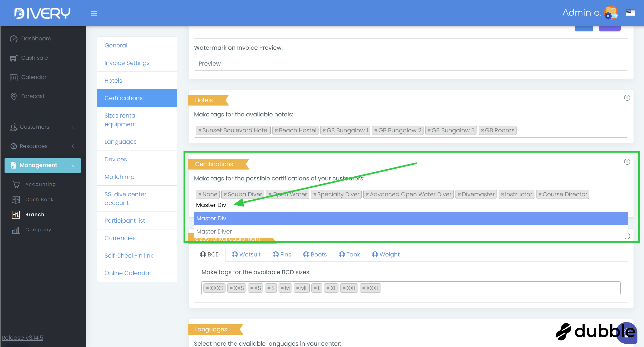Image resolution: width=644 pixels, height=347 pixels.
Task: Click the Cash sale cart icon
Action: pyautogui.click(x=14, y=58)
